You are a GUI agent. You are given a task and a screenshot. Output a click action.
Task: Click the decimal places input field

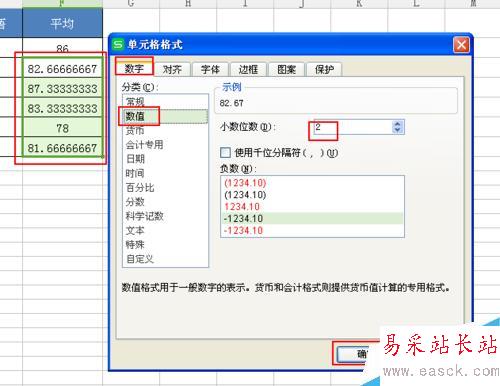pos(353,127)
